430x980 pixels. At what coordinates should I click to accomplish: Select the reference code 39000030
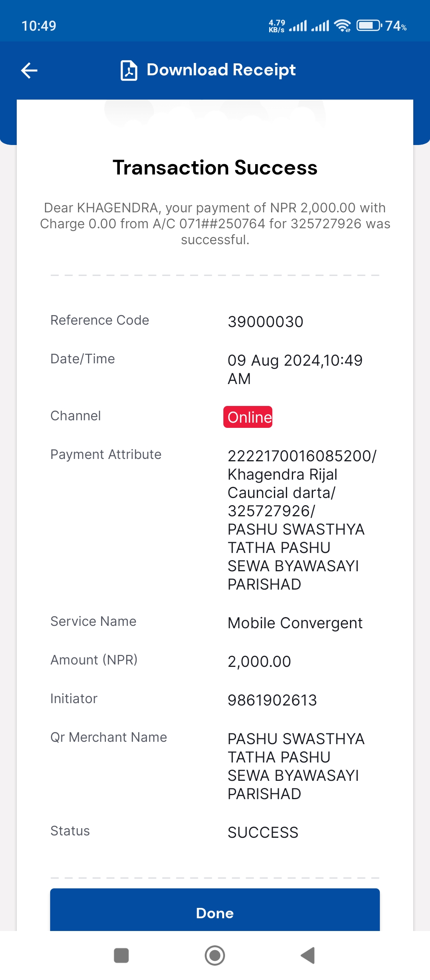point(266,321)
